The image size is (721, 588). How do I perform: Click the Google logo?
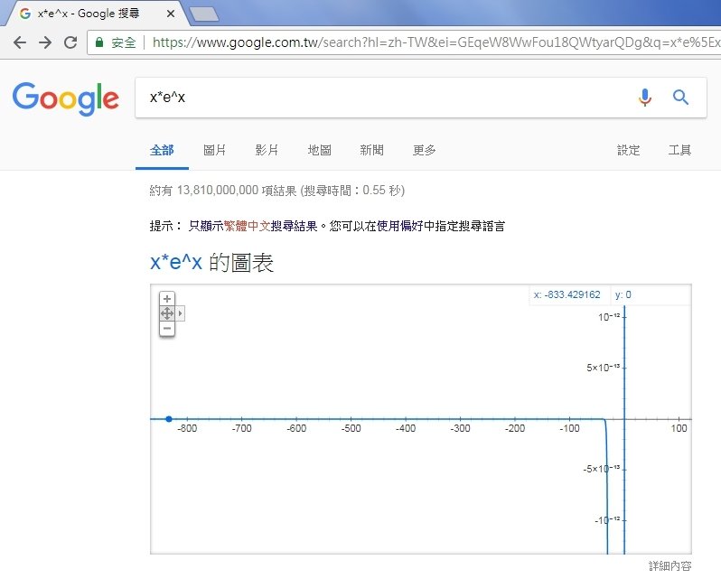click(66, 98)
